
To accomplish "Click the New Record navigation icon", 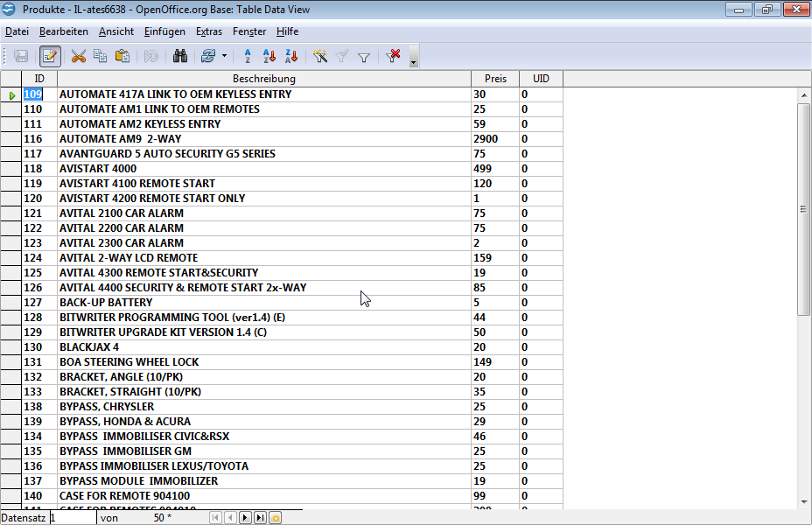I will point(276,518).
